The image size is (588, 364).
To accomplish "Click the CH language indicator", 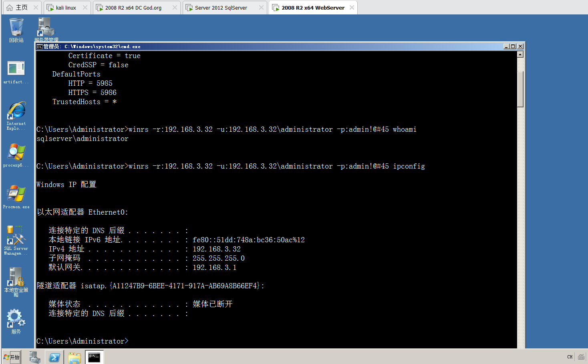I will tap(570, 357).
